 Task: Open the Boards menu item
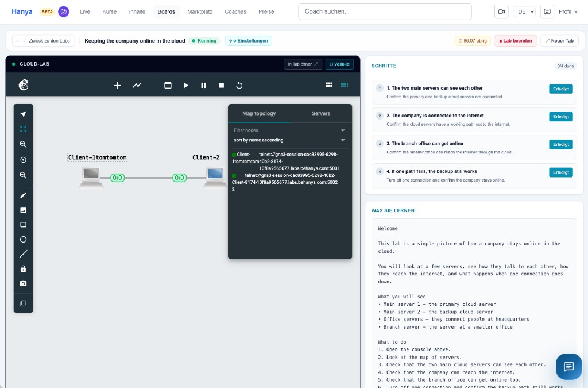166,11
